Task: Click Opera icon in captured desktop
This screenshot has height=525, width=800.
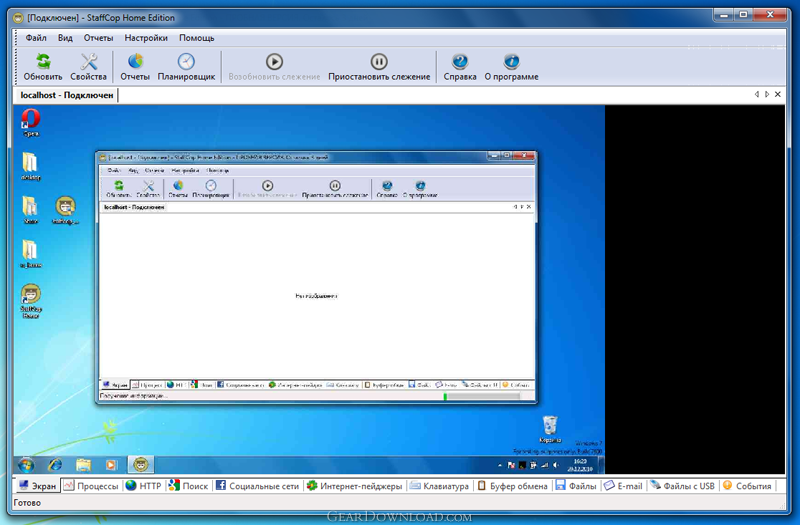Action: 31,122
